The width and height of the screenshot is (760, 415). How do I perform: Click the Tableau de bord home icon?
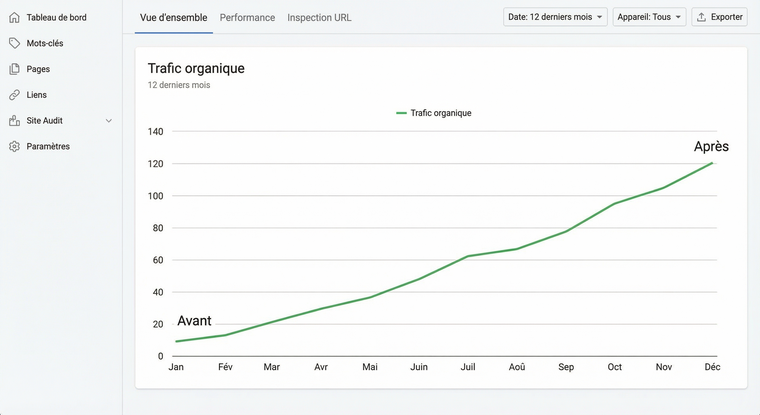14,17
